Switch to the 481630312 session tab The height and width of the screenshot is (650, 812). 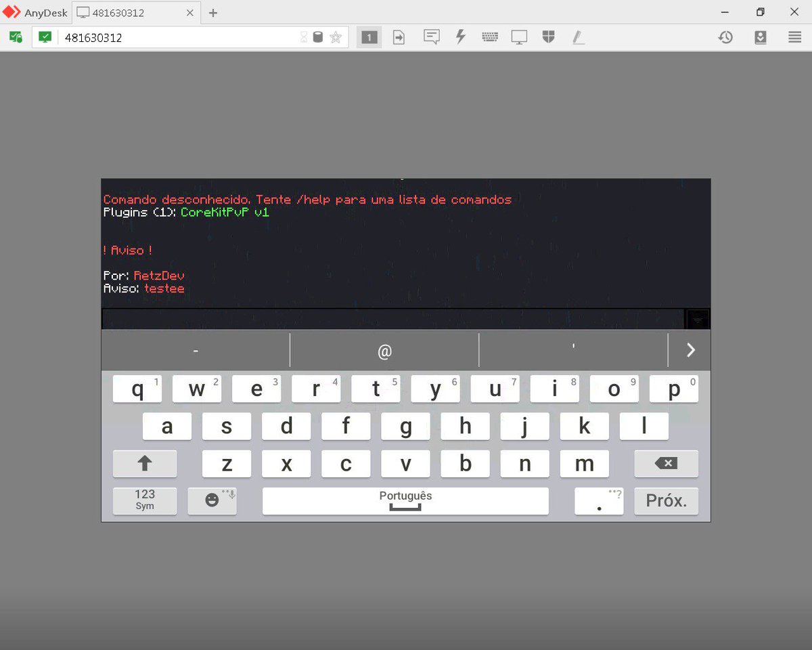(x=135, y=12)
